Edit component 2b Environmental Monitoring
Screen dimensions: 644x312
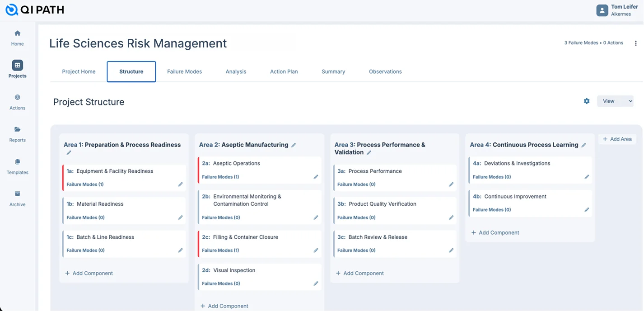(x=316, y=217)
